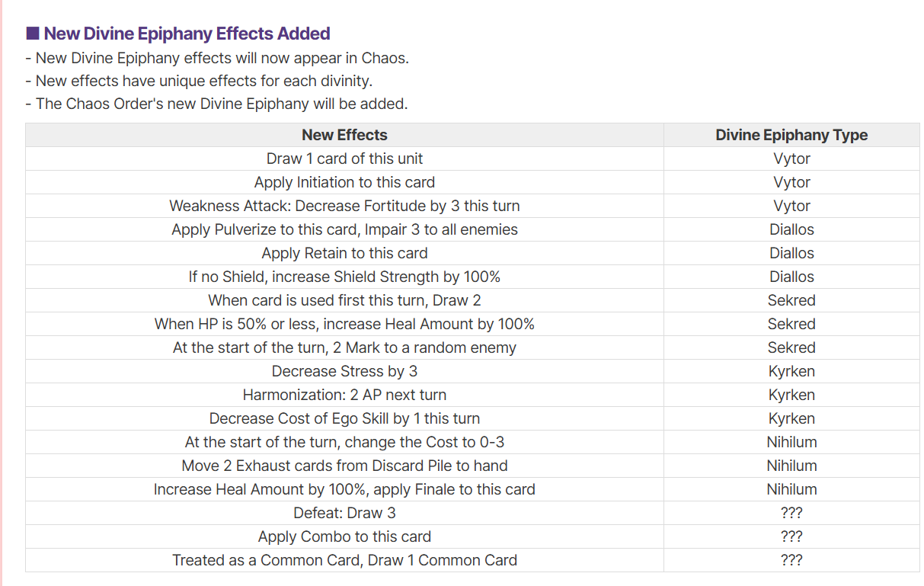924x586 pixels.
Task: Select the cell "Apply Retain to this card"
Action: point(344,253)
